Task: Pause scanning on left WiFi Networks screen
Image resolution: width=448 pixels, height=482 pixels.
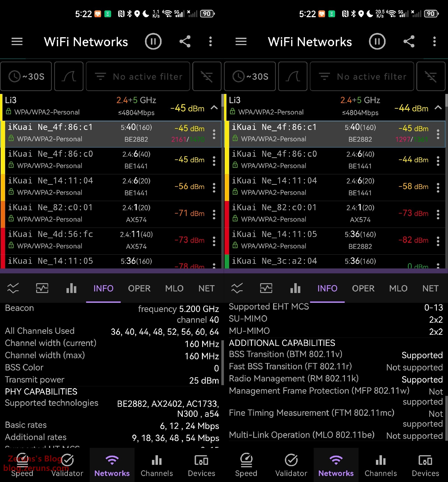Action: [x=153, y=42]
